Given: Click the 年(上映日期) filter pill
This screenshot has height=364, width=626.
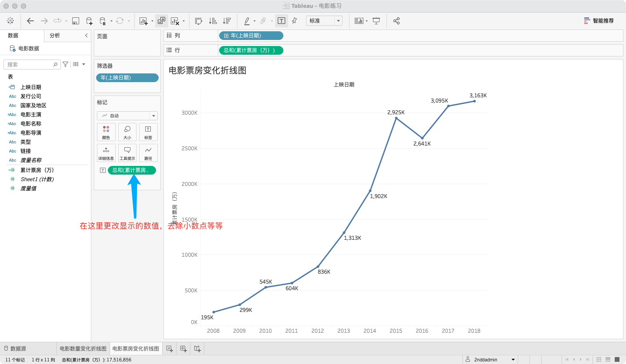Looking at the screenshot, I should click(127, 78).
